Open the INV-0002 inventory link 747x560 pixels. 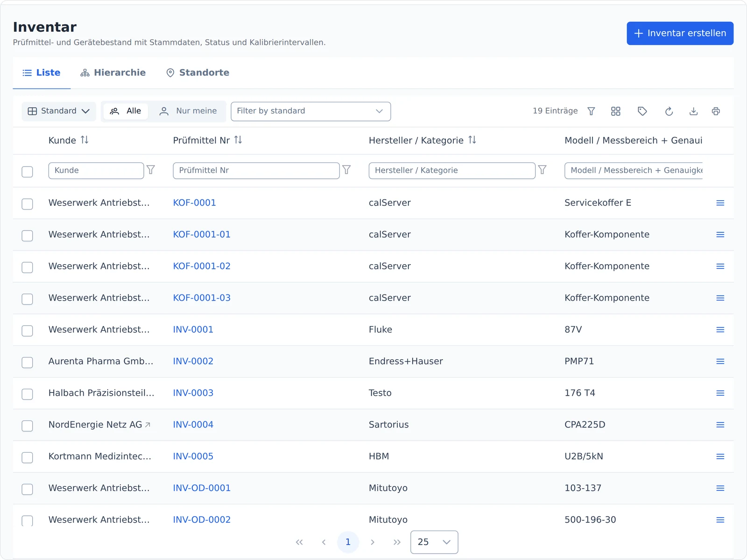coord(193,361)
